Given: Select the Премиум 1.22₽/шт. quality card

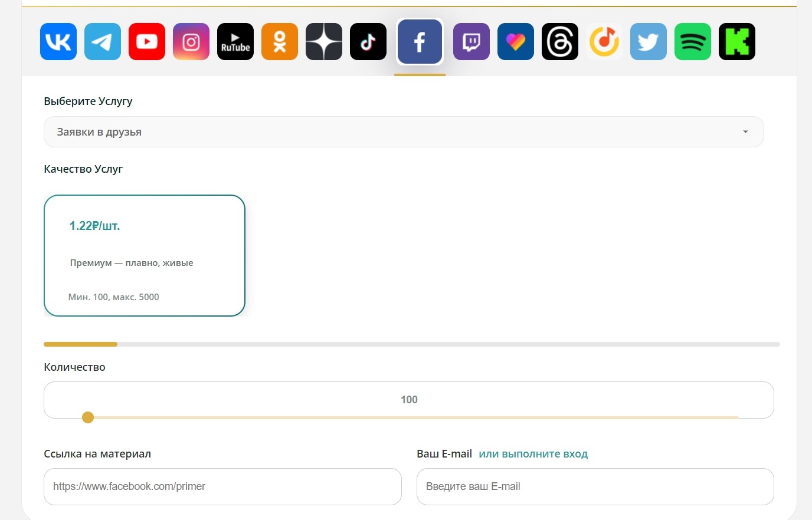Looking at the screenshot, I should [145, 255].
